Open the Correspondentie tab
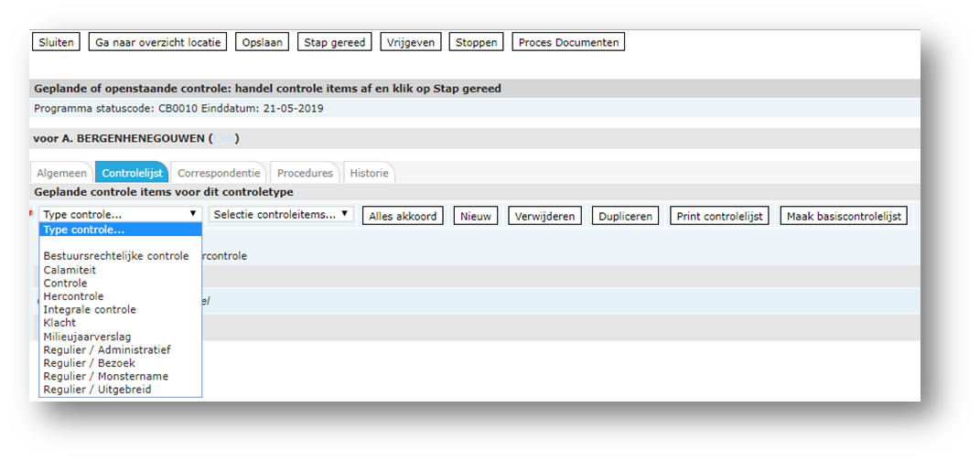This screenshot has width=980, height=461. tap(218, 173)
